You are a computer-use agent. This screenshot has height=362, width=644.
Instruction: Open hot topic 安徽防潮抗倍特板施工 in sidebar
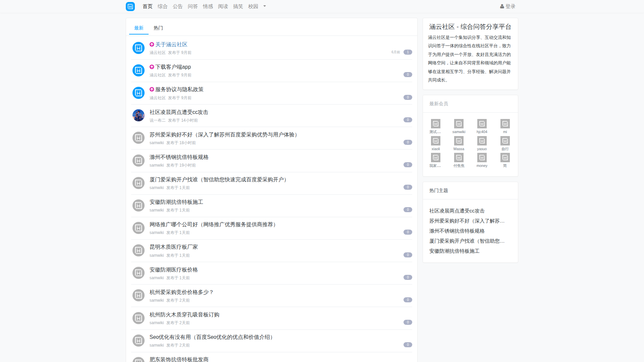tap(454, 251)
